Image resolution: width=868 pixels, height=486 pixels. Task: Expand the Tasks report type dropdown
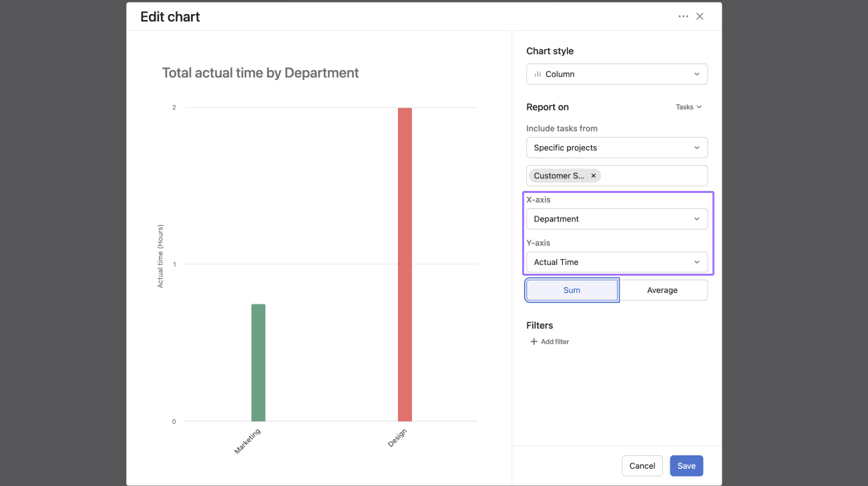(688, 107)
